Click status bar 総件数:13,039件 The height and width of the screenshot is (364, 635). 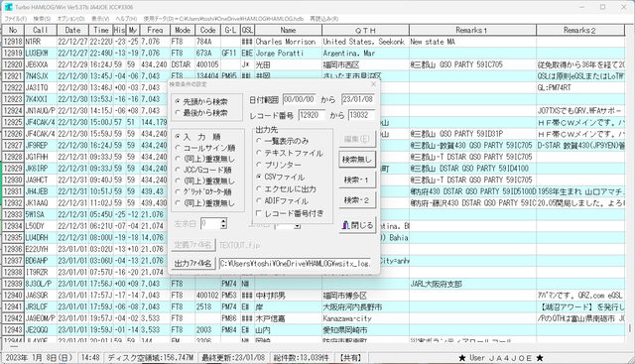[302, 358]
